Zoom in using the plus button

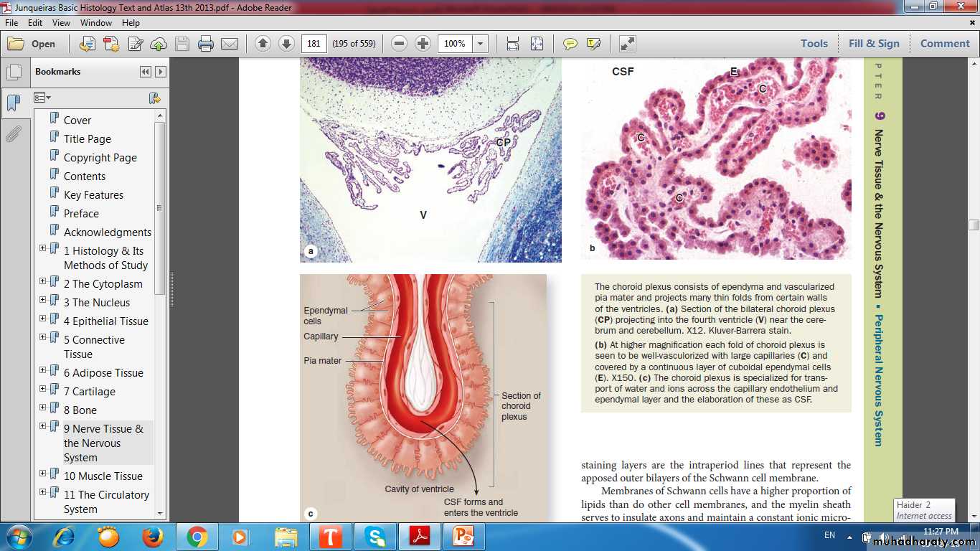point(423,44)
